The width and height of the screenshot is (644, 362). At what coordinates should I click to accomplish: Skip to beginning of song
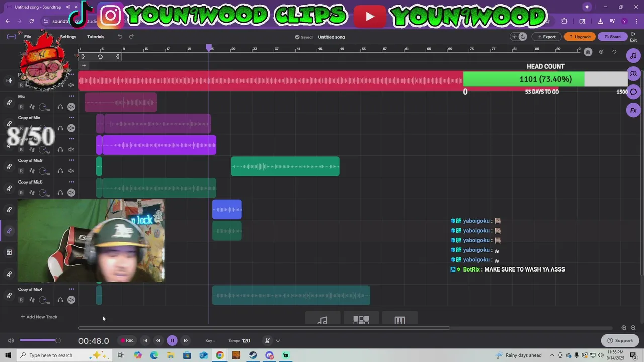point(145,340)
